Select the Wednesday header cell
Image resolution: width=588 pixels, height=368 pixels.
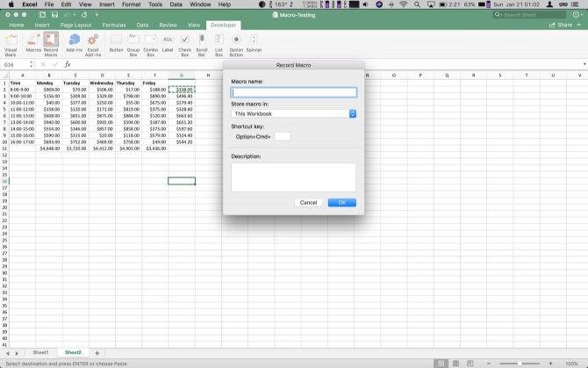102,83
